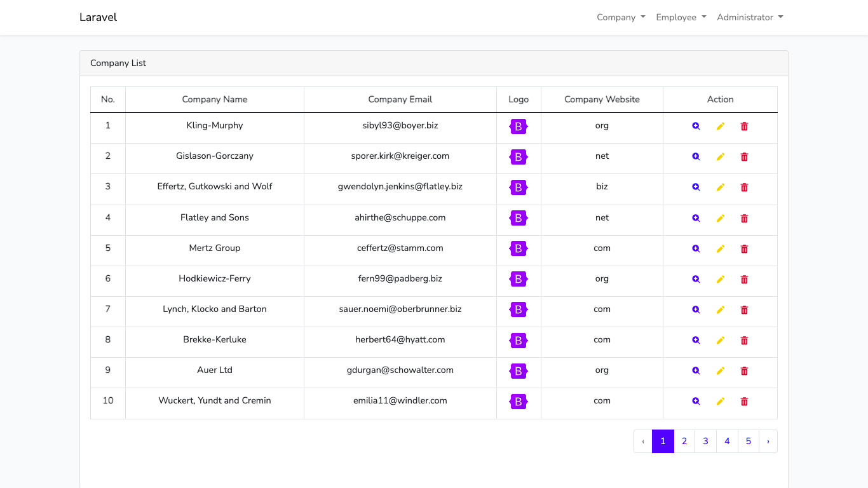The image size is (868, 488).
Task: Advance with the next page arrow
Action: [x=768, y=441]
